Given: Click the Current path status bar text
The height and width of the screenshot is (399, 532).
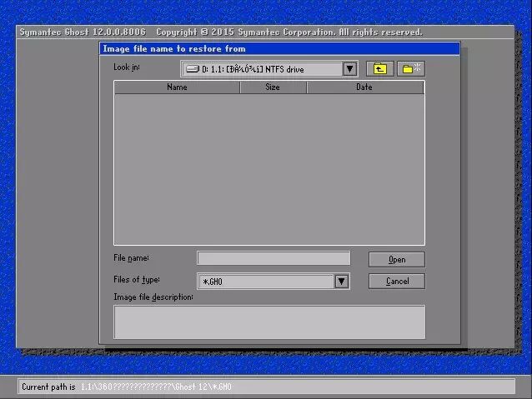Looking at the screenshot, I should coord(127,387).
